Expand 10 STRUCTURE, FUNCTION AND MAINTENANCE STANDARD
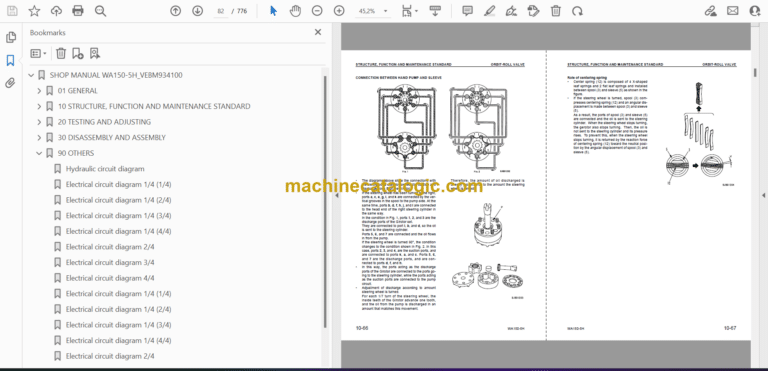Image resolution: width=768 pixels, height=371 pixels. pos(40,106)
